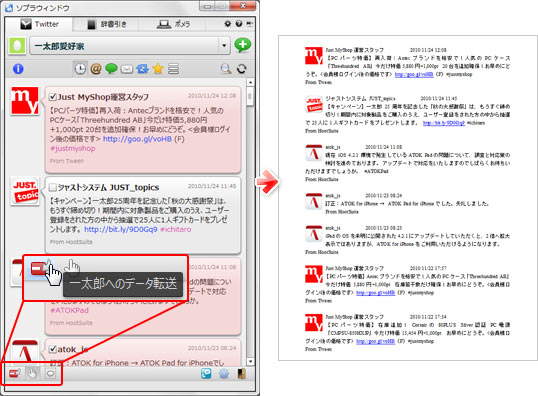Click JUST topics avatar in timeline

point(25,191)
